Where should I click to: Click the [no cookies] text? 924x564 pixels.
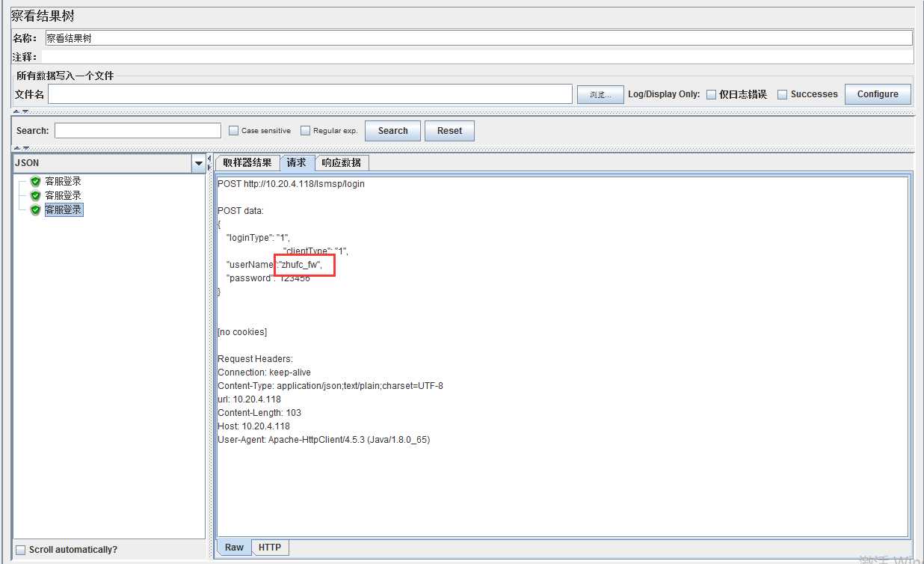tap(242, 332)
